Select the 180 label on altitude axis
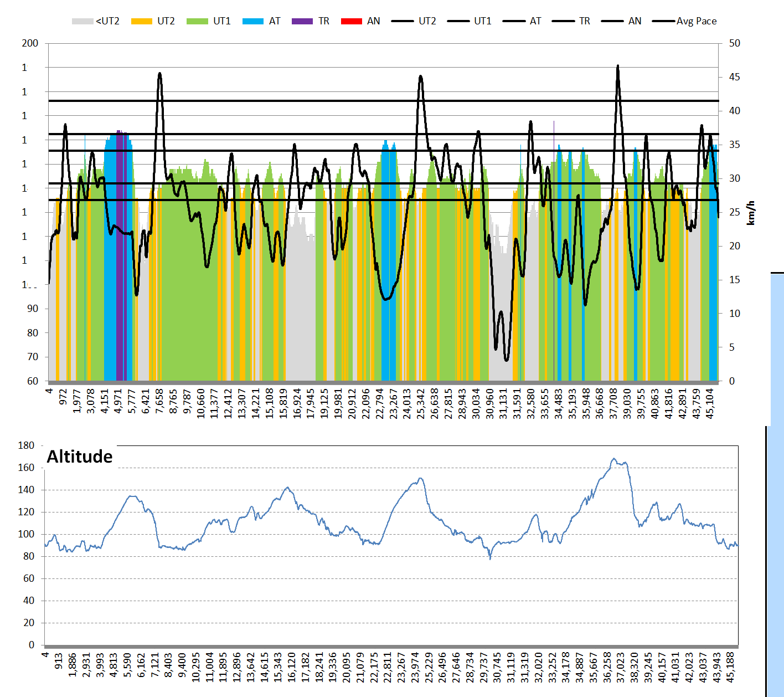Viewport: 784px width, 697px height. click(26, 445)
